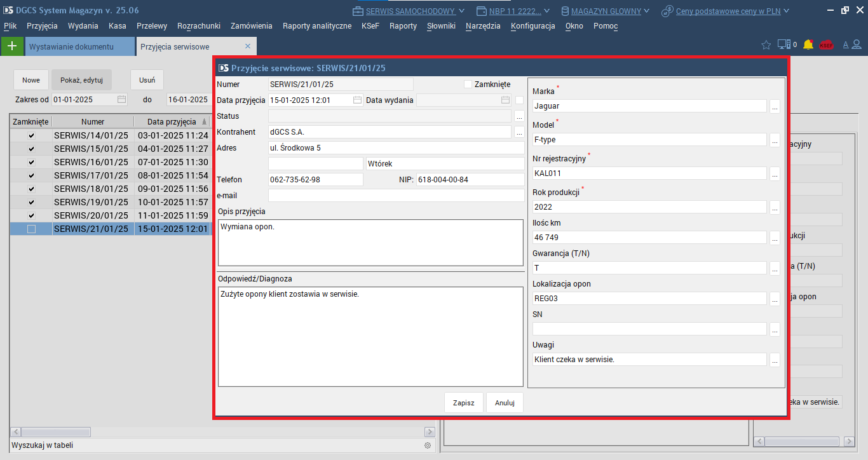The width and height of the screenshot is (868, 460).
Task: Click the briefcase SERWIS SAMOCHODOWY icon
Action: (358, 11)
